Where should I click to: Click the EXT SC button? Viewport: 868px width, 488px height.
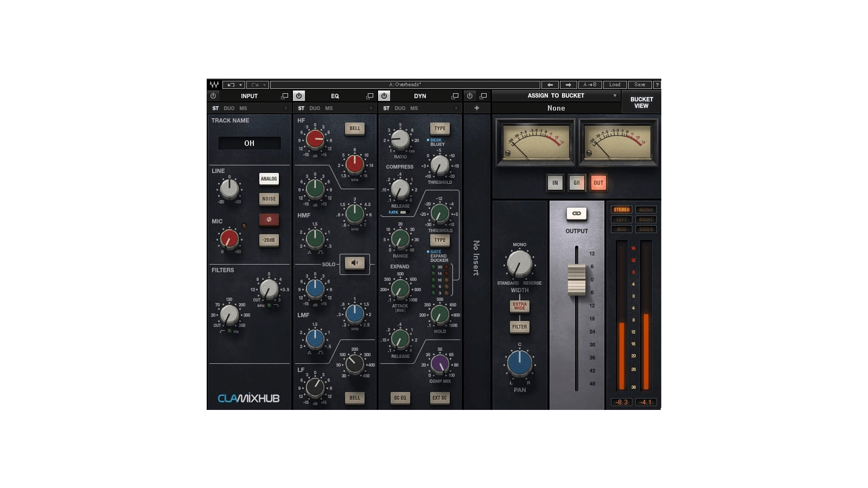coord(440,398)
